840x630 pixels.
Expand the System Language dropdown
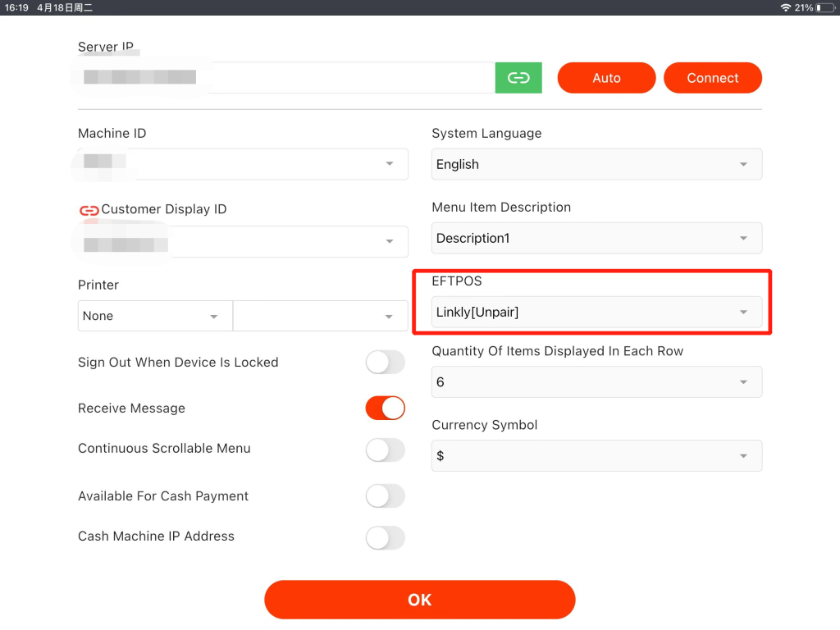tap(596, 164)
